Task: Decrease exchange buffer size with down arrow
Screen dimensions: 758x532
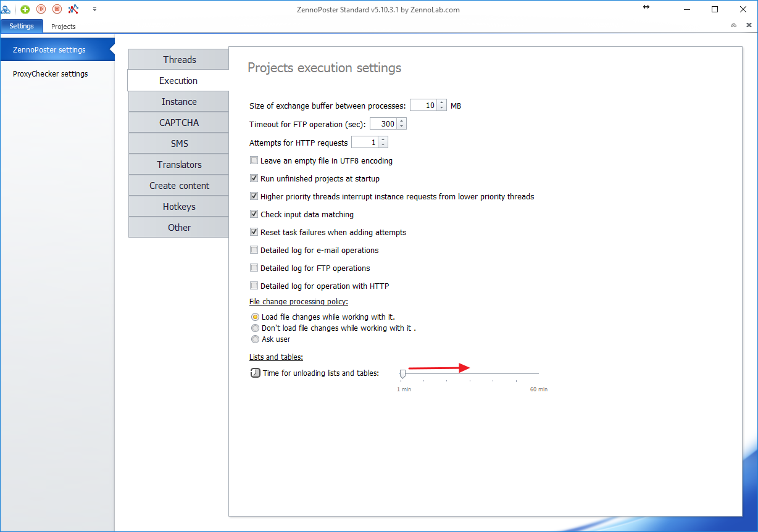Action: [442, 109]
